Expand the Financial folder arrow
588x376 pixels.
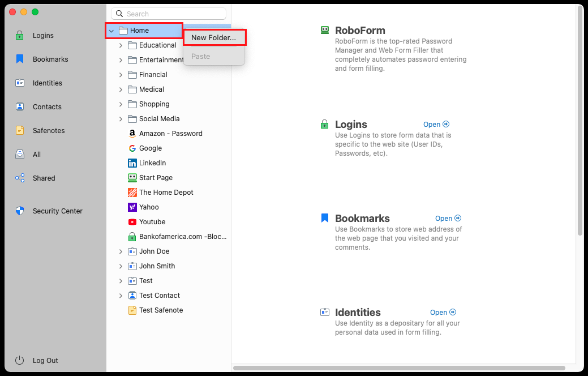[121, 75]
